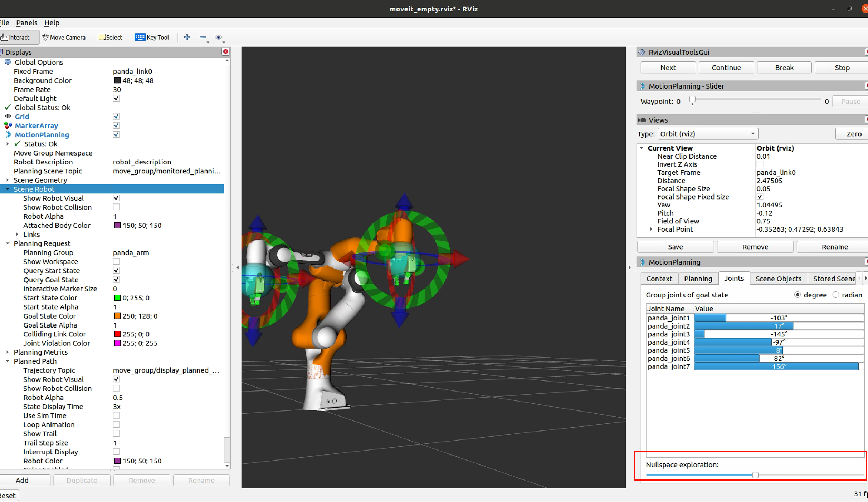Image resolution: width=868 pixels, height=502 pixels.
Task: Click the Add display button
Action: click(x=22, y=481)
